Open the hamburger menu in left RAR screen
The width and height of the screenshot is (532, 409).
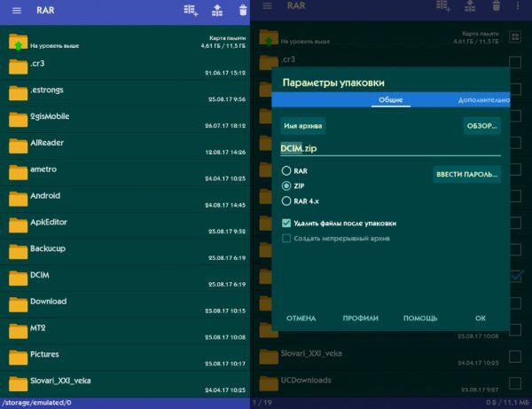coord(17,11)
